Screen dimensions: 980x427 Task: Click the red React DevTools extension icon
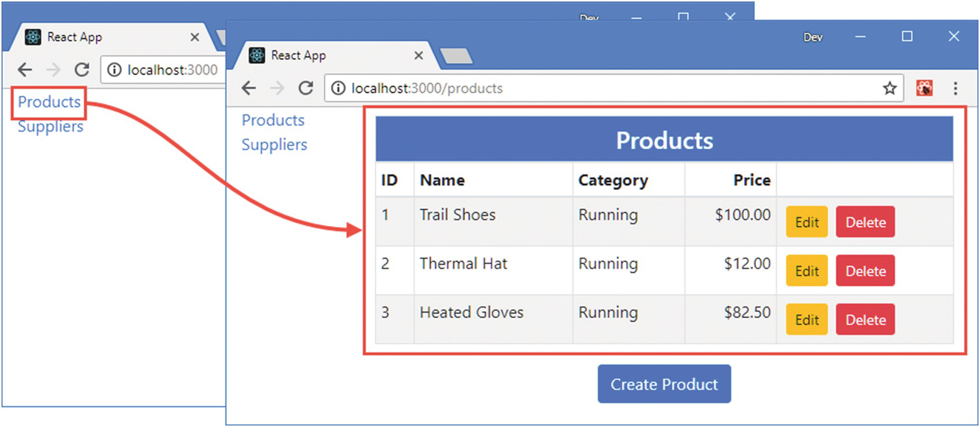point(924,88)
